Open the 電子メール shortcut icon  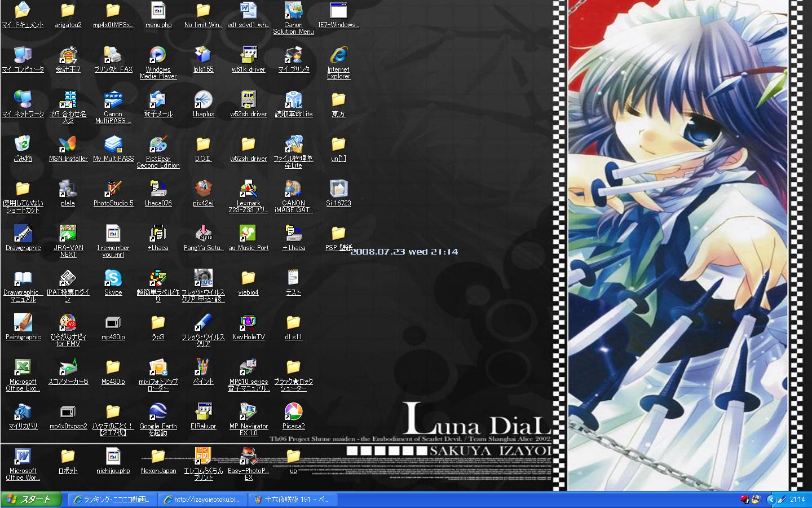pyautogui.click(x=158, y=99)
